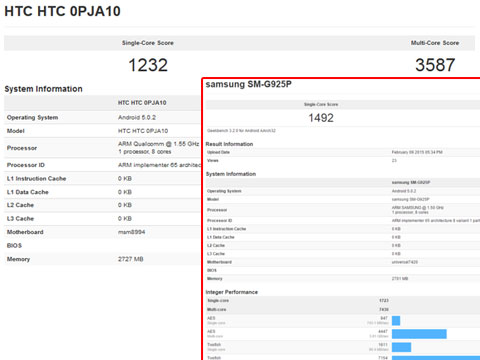Click HTC table 'L3 Cache' label
The width and height of the screenshot is (480, 360).
click(20, 219)
